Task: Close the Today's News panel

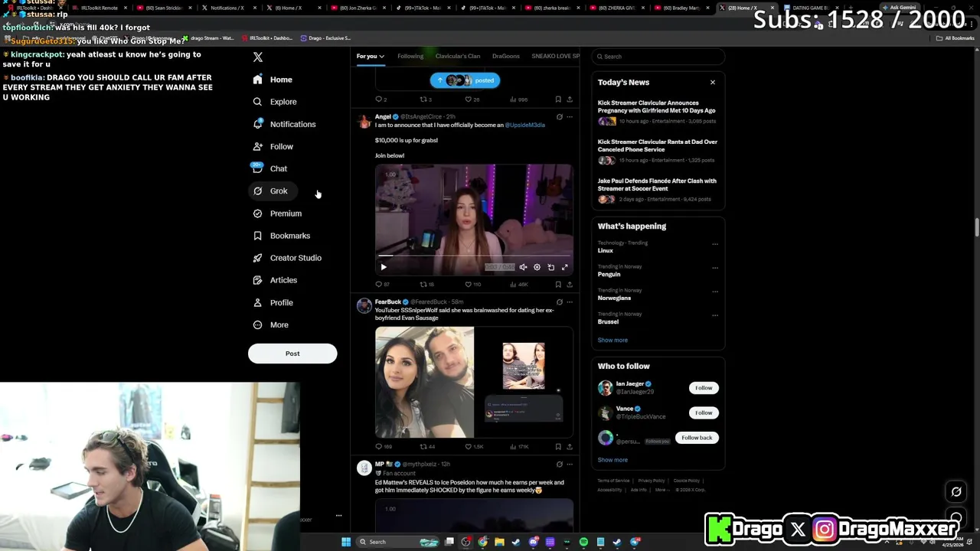Action: 712,82
